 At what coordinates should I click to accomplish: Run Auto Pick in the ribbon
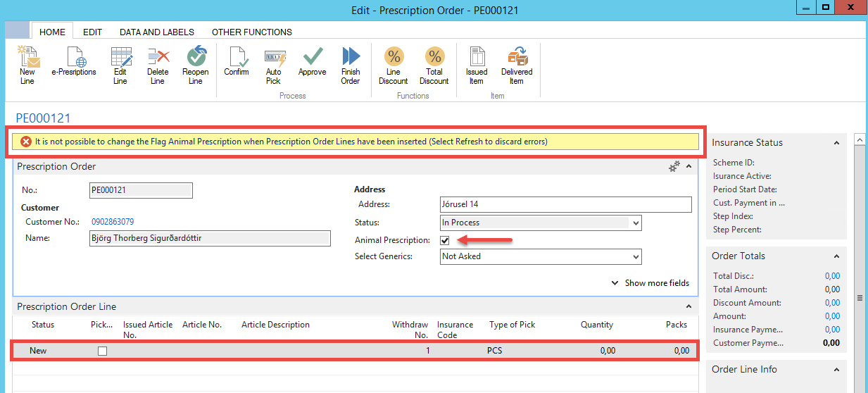point(274,58)
